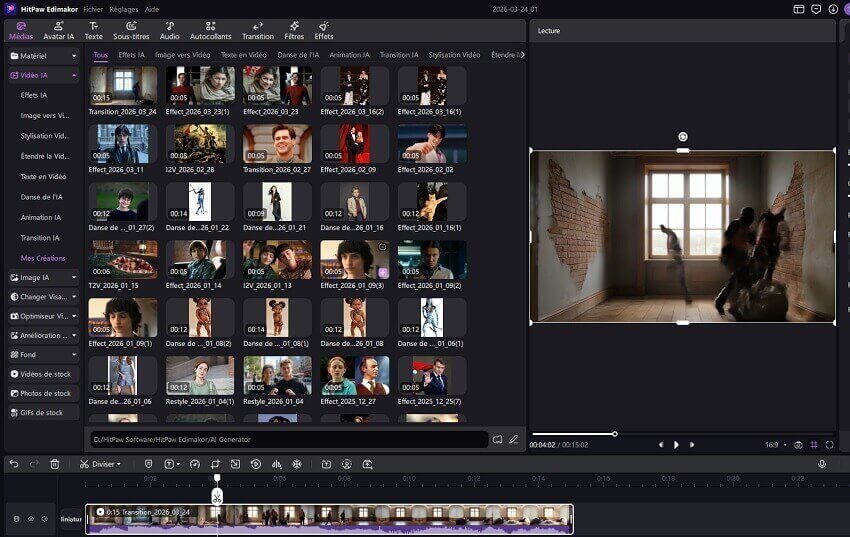The image size is (850, 537).
Task: Open the Autocollants sticker library
Action: coord(210,30)
